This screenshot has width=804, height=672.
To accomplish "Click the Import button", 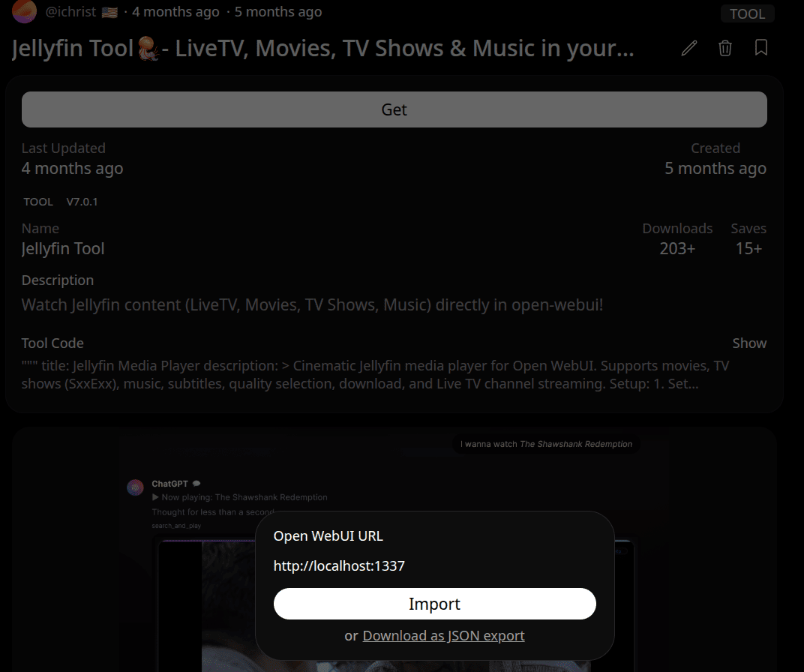I will [x=435, y=604].
